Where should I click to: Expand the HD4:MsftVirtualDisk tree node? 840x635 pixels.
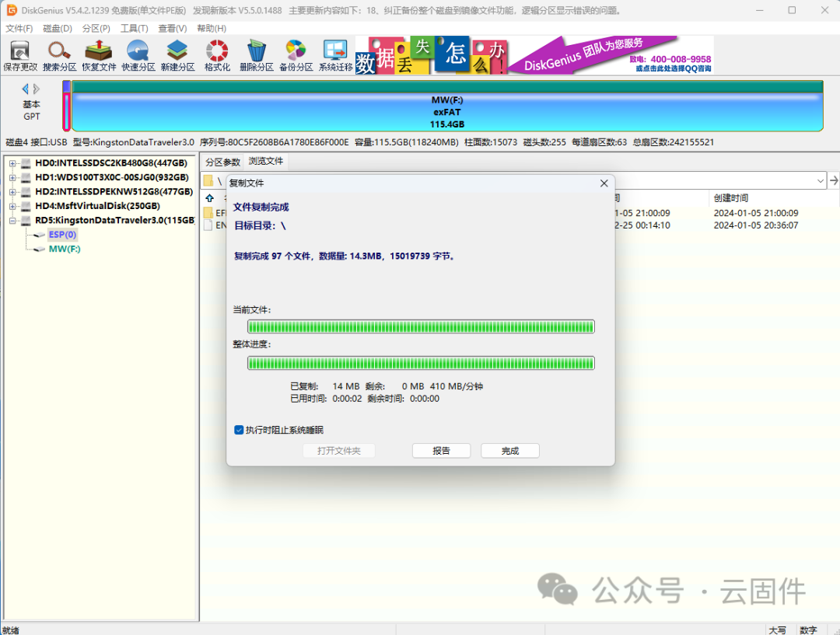pyautogui.click(x=12, y=206)
